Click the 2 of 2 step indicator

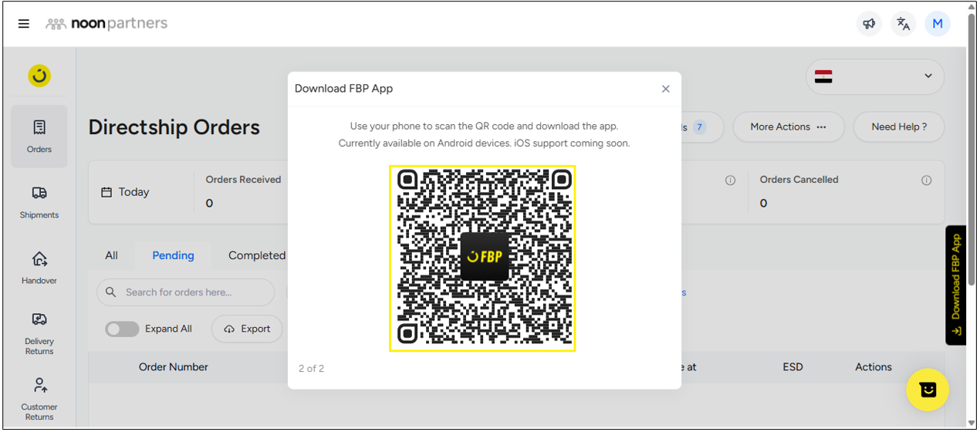[311, 369]
